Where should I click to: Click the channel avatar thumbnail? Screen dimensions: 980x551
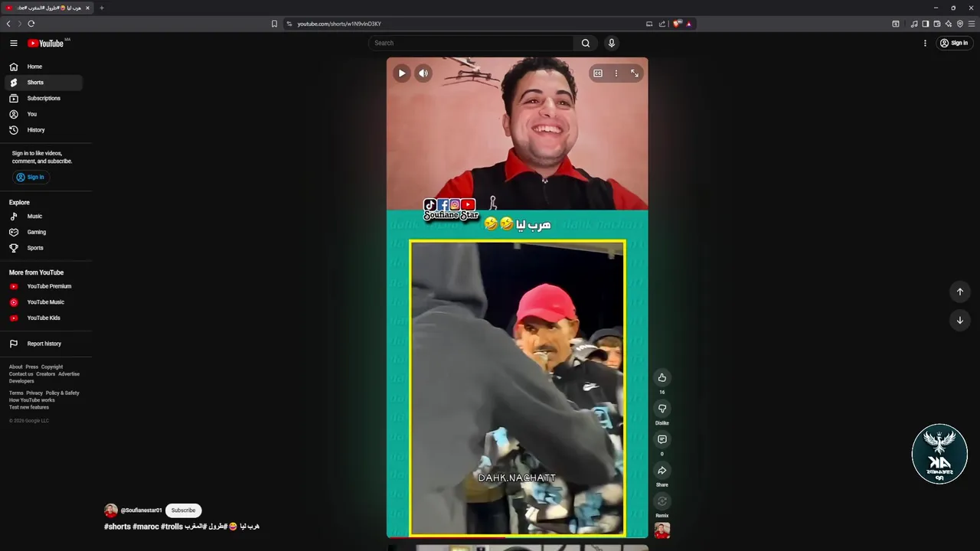click(111, 510)
